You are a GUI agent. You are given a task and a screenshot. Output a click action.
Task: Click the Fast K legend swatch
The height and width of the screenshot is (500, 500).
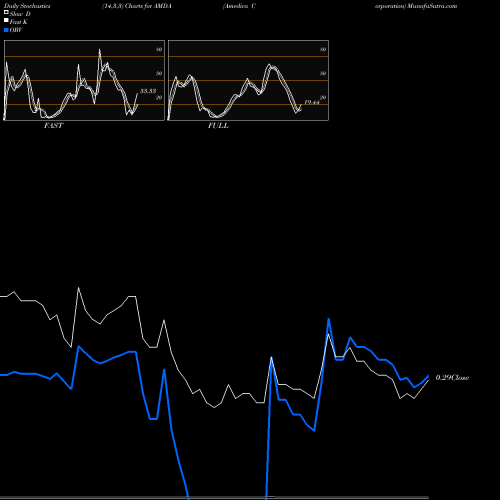(x=6, y=20)
